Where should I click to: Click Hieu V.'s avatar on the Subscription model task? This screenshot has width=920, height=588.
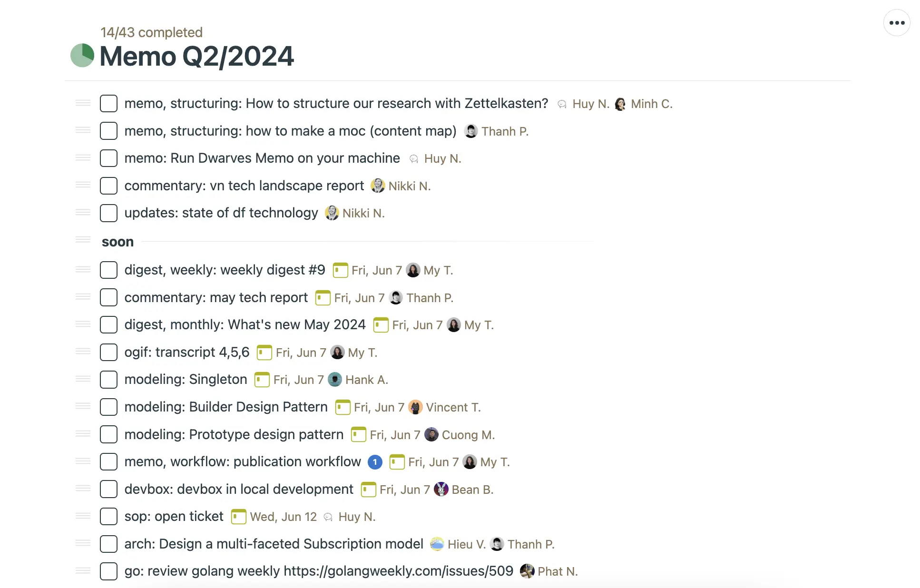point(437,544)
